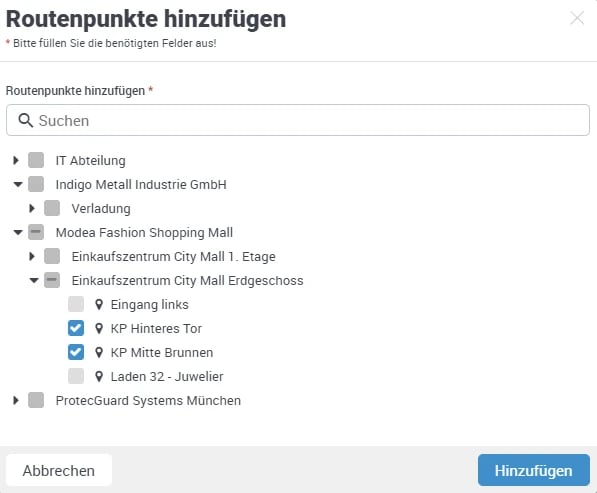The height and width of the screenshot is (493, 597).
Task: Expand Einkaufszentrum City Mall 1. Etage node
Action: coord(32,256)
